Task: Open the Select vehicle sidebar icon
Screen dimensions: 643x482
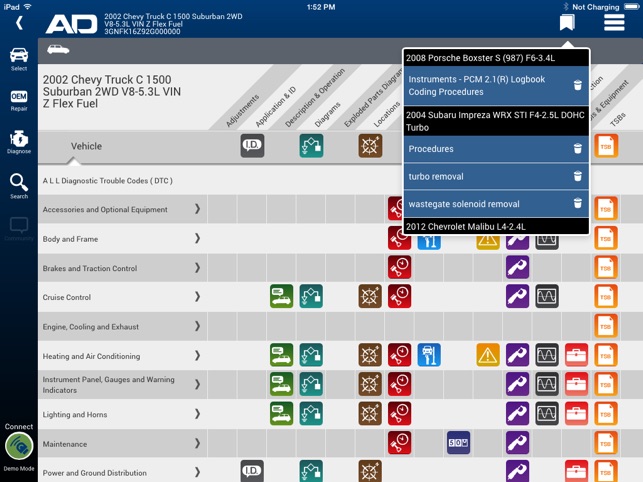Action: coord(19,59)
